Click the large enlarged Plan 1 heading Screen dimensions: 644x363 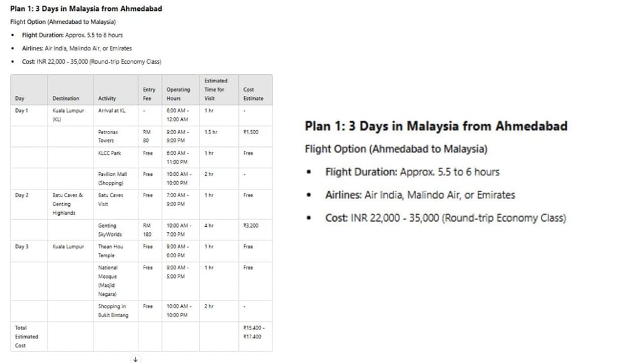(436, 126)
